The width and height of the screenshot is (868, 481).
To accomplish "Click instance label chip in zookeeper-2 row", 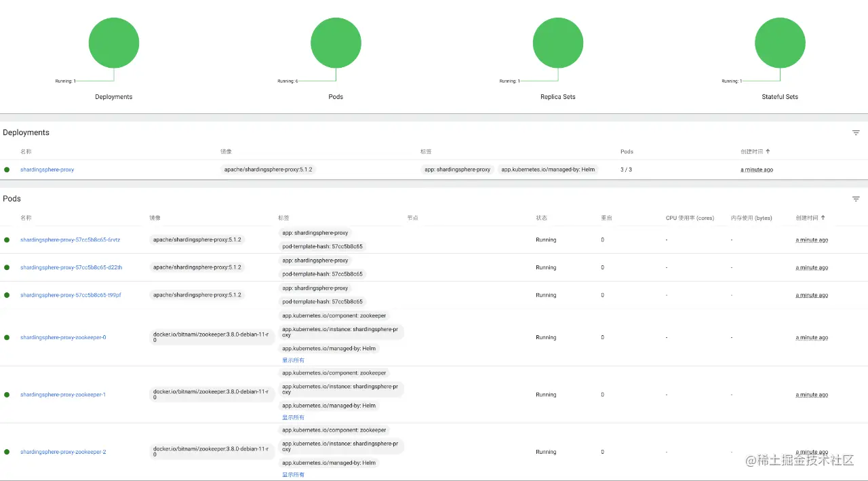I will [341, 446].
